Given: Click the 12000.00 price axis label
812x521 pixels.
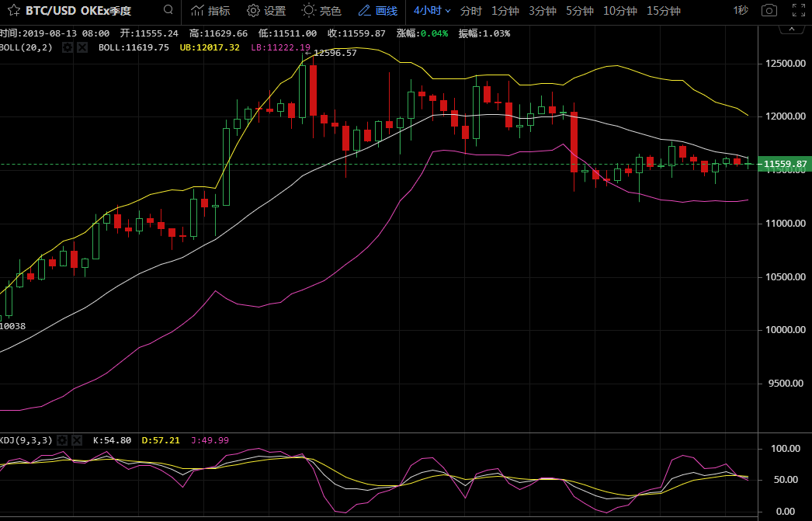Looking at the screenshot, I should tap(785, 116).
